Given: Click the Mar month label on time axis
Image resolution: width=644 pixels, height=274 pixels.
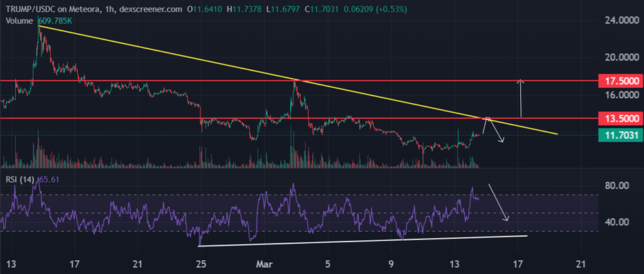Looking at the screenshot, I should point(264,264).
